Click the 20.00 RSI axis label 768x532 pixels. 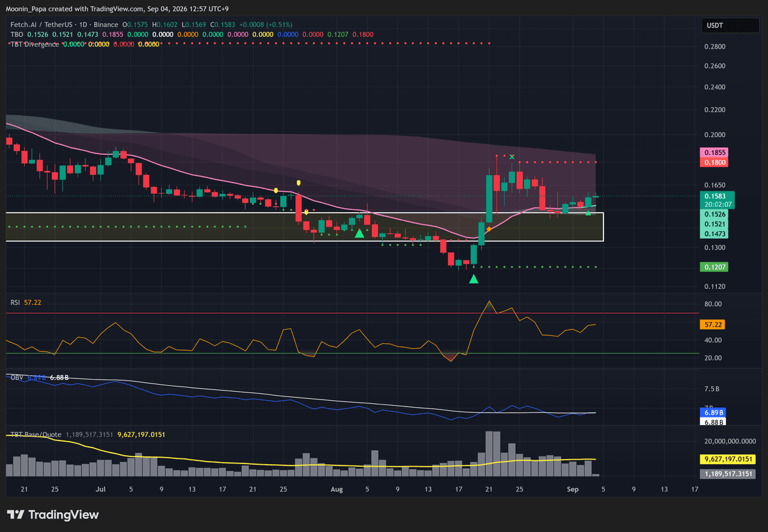point(713,358)
